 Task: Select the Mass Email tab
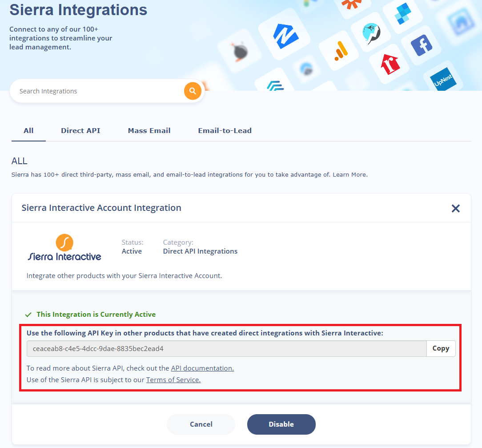pos(149,130)
